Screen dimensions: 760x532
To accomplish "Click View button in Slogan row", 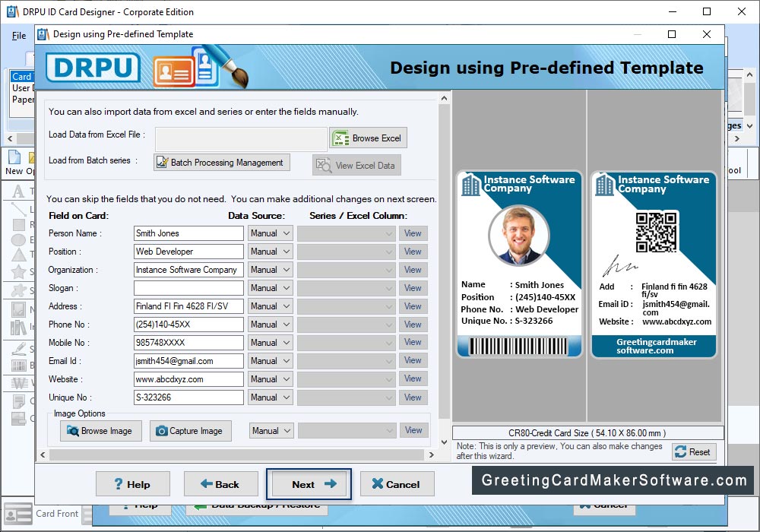I will click(x=413, y=288).
